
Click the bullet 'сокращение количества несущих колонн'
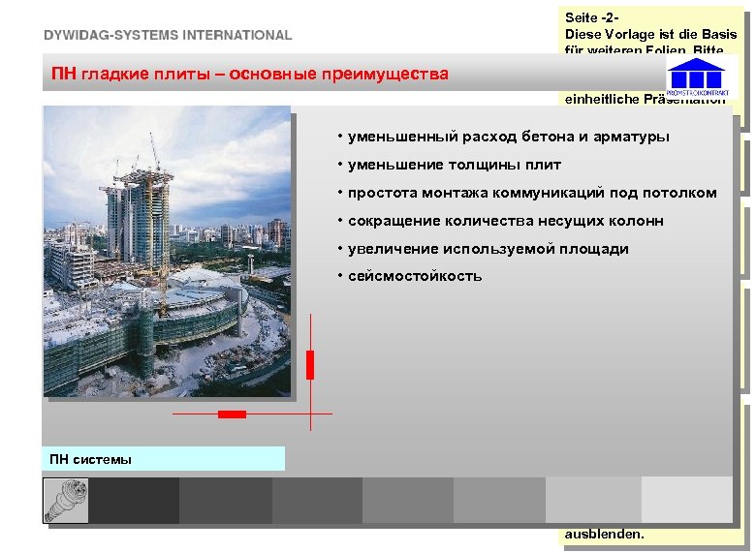[505, 221]
